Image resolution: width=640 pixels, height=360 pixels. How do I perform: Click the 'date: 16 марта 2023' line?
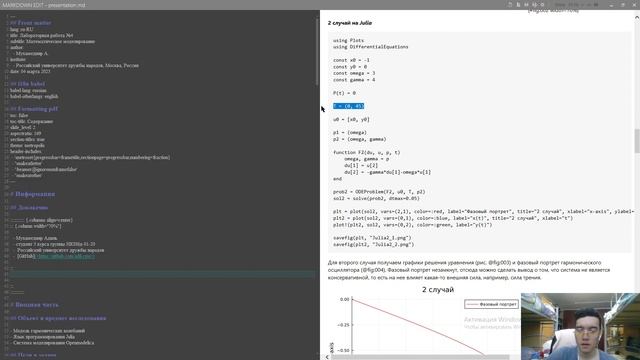30,71
